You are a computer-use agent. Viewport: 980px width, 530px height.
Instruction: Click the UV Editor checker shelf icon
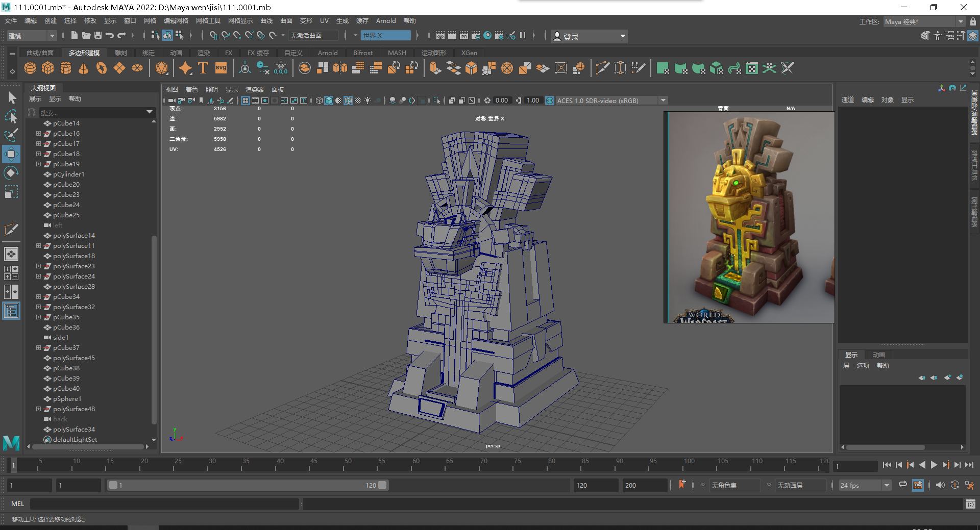pyautogui.click(x=752, y=68)
